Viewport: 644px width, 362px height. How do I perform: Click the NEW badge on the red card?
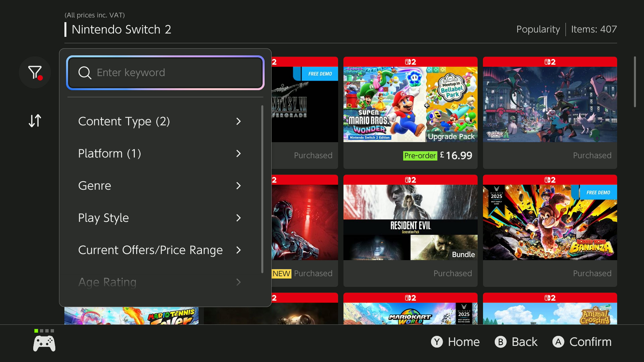click(x=282, y=274)
